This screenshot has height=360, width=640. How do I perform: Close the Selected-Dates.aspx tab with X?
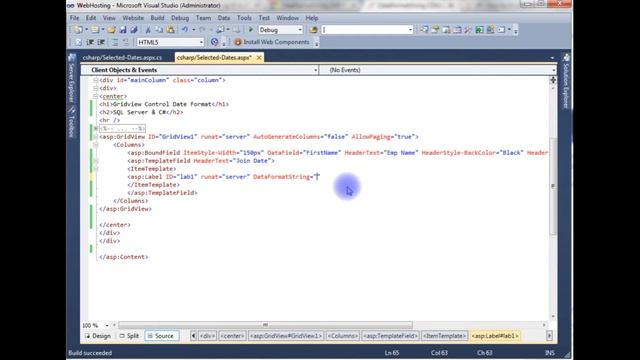[259, 58]
